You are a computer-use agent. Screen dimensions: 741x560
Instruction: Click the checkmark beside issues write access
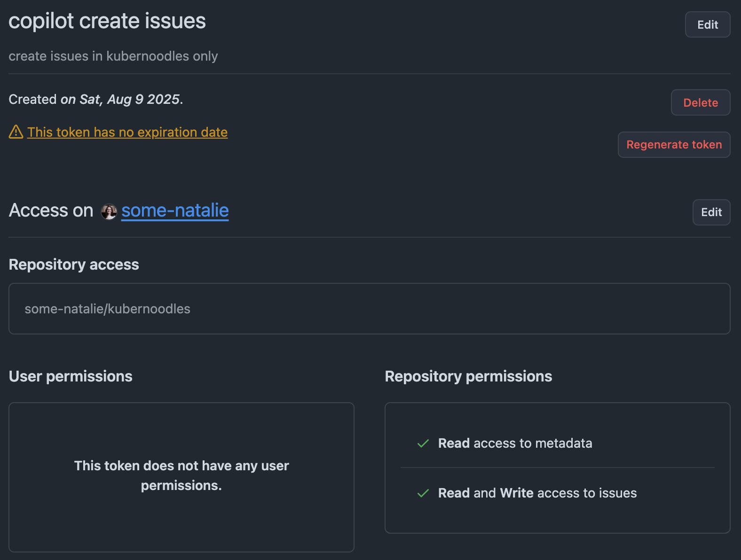coord(423,493)
